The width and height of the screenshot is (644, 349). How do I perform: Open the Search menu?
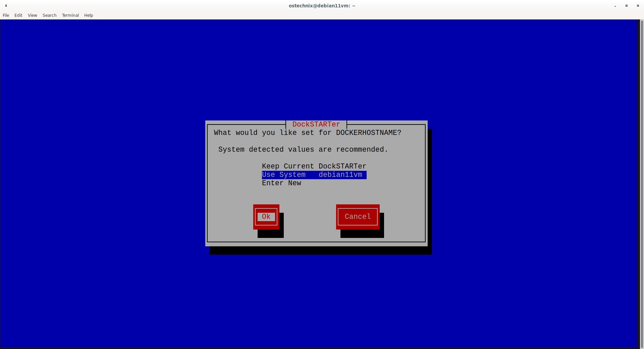[49, 15]
